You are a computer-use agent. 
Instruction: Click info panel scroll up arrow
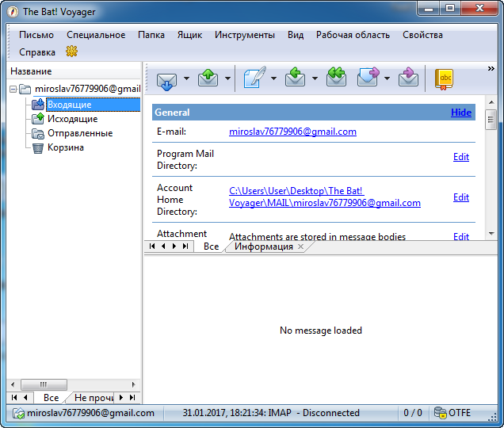(x=491, y=102)
